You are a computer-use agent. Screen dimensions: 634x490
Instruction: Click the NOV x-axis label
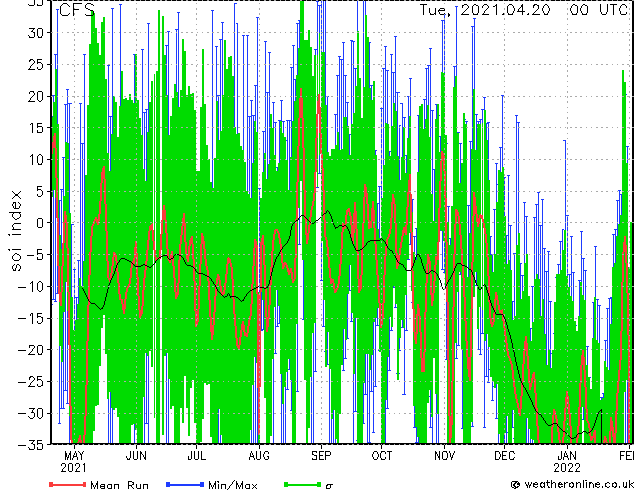[x=444, y=456]
